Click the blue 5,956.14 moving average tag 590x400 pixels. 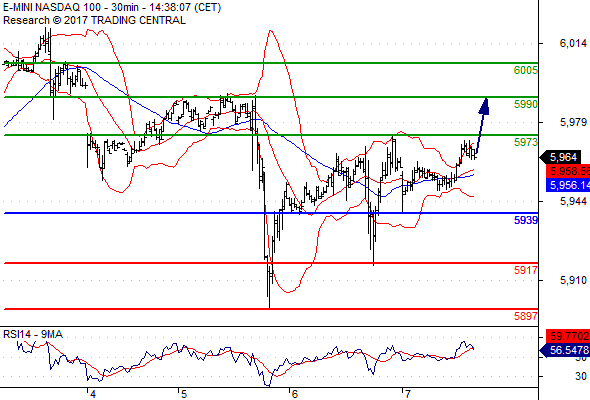568,185
